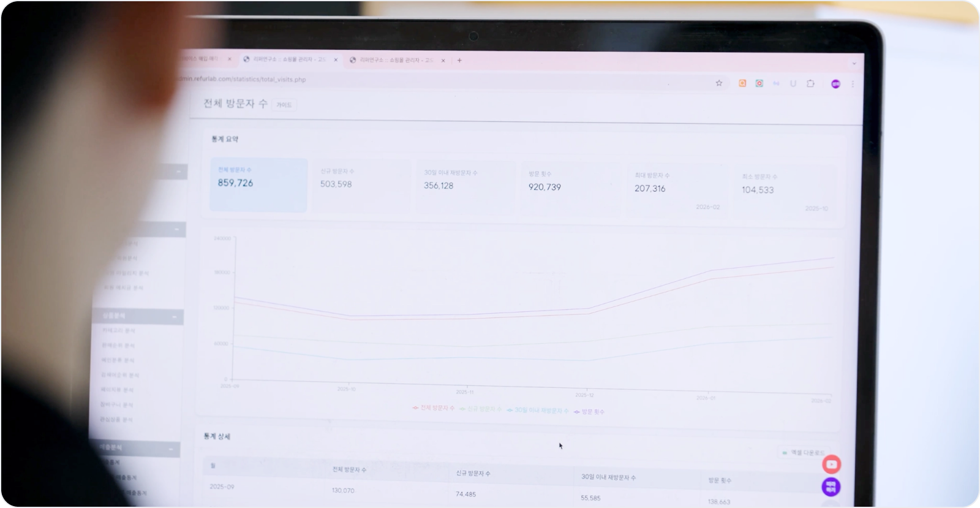
Task: Bookmark this page with the star icon
Action: 719,83
